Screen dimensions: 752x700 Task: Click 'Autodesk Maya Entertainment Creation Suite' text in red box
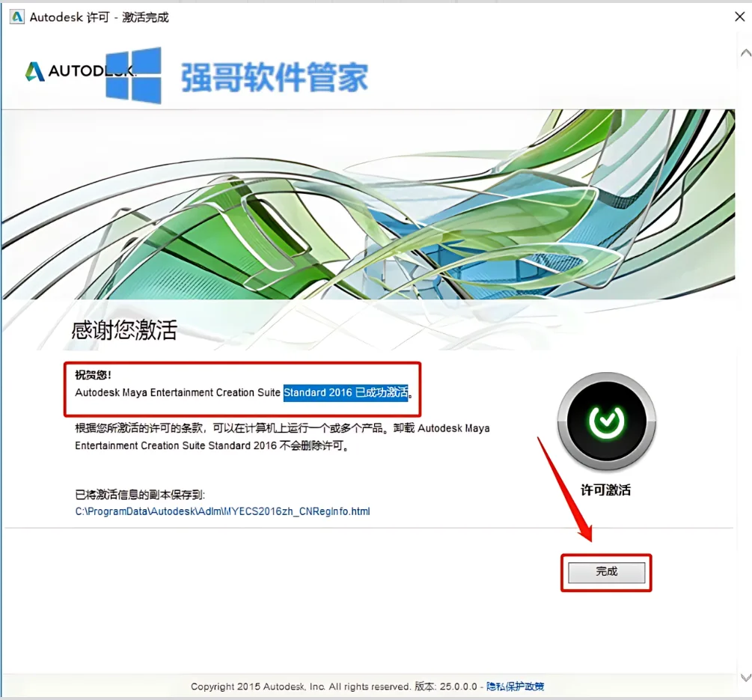click(177, 392)
